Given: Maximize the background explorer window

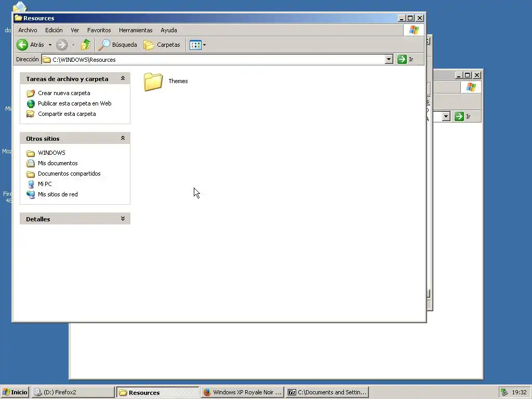Looking at the screenshot, I should (468, 75).
